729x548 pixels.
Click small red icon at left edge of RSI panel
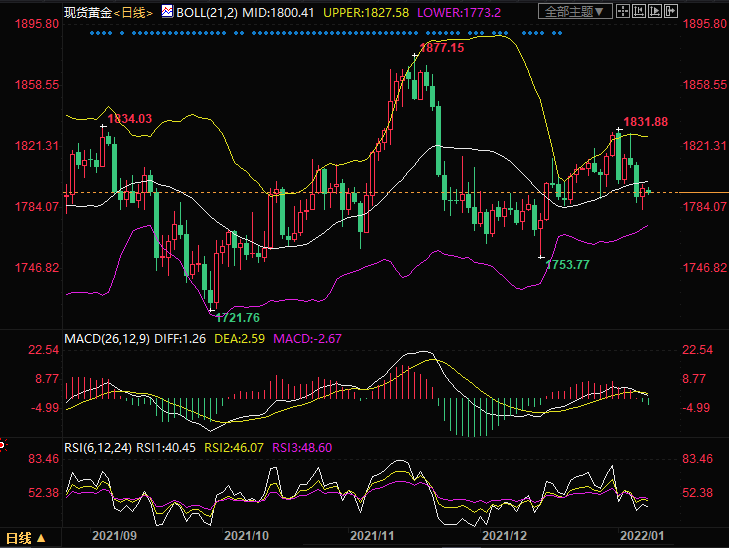point(3,443)
